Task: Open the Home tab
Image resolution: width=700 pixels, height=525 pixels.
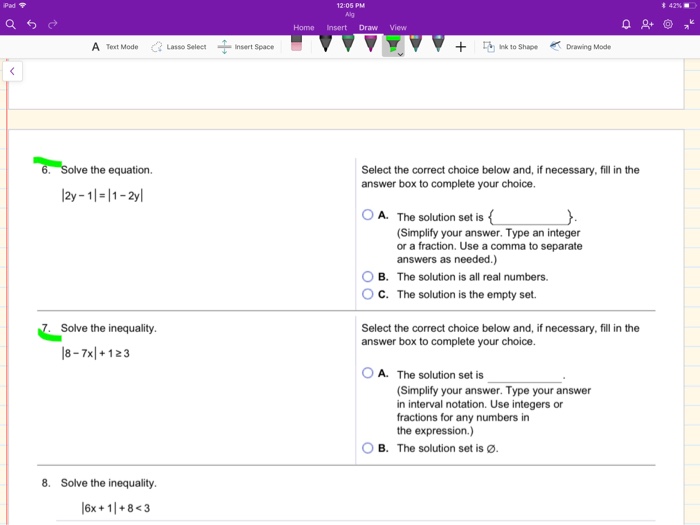Action: 304,28
